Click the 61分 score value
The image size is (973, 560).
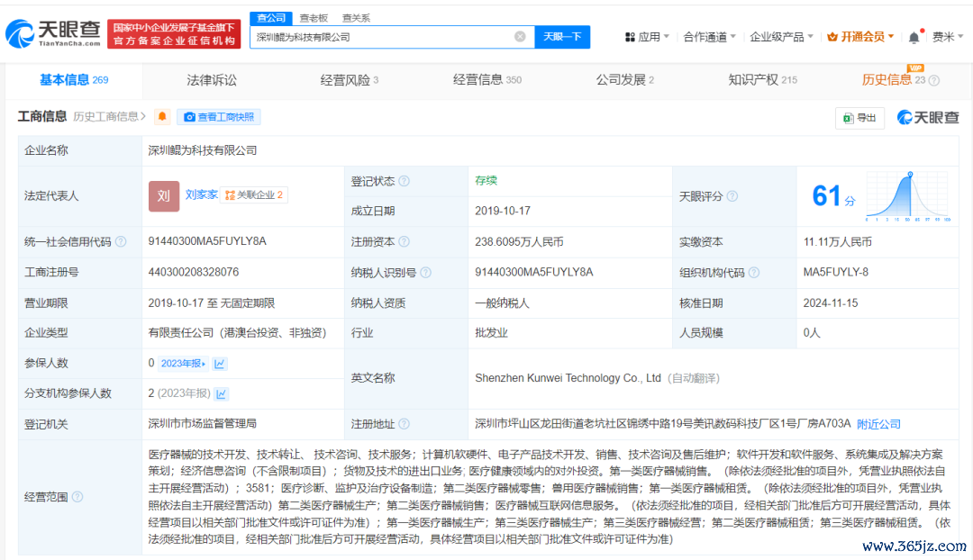[x=833, y=196]
